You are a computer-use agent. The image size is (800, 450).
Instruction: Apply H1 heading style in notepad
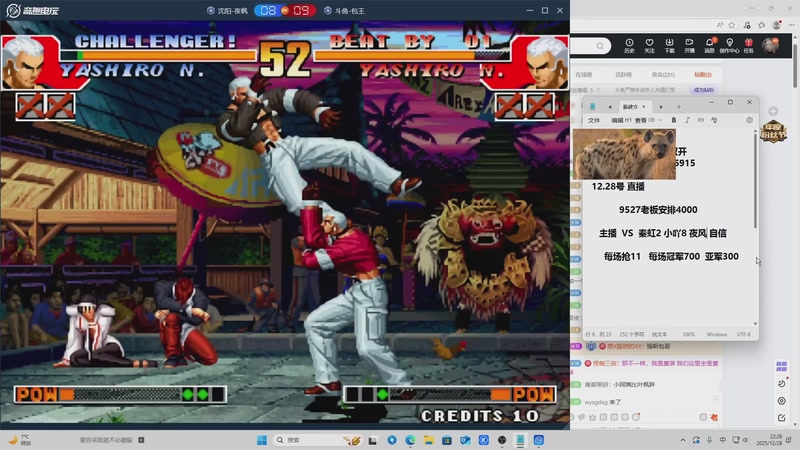point(628,120)
